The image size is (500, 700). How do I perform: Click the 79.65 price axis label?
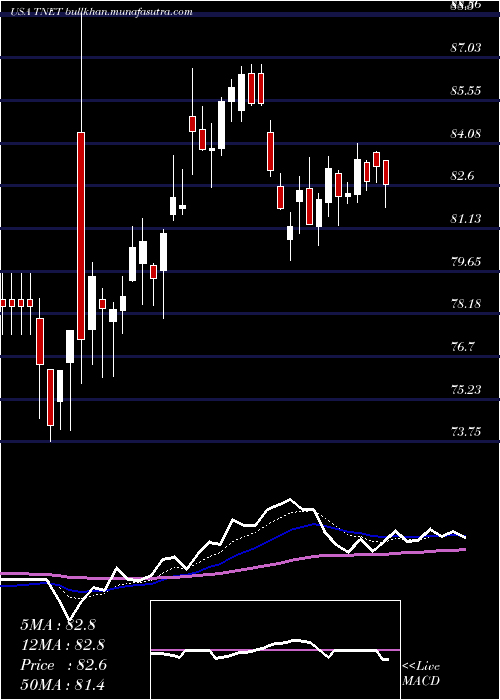click(466, 262)
